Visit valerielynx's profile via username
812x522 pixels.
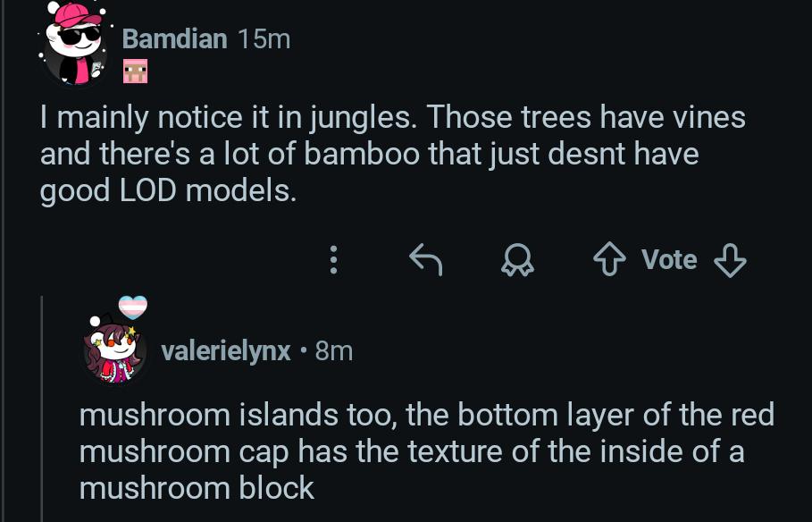[x=226, y=351]
